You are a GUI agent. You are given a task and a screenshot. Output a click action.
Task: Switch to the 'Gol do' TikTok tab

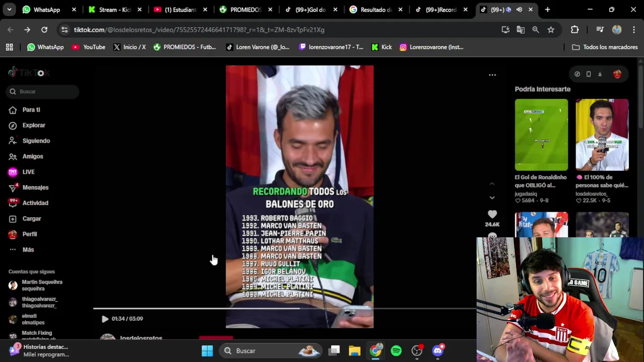310,10
